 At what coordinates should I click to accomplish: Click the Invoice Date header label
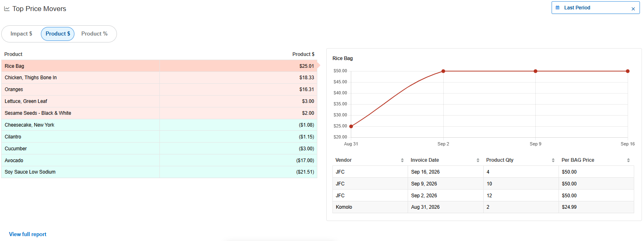(x=425, y=160)
